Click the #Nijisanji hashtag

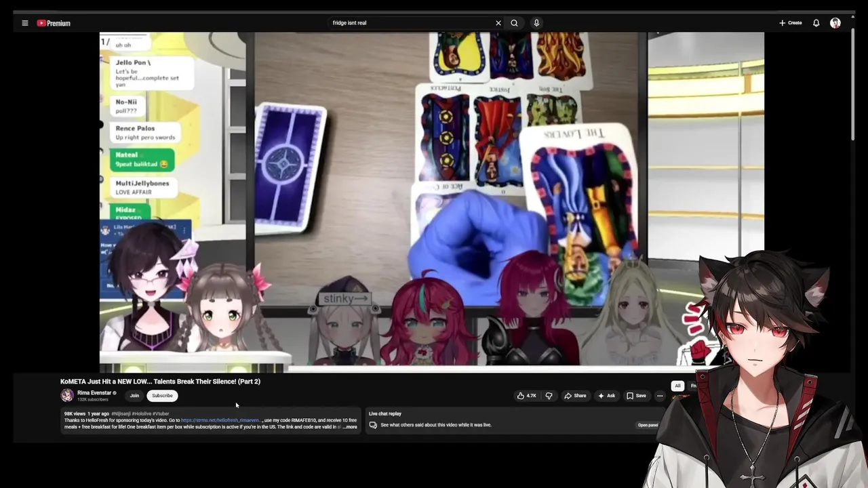[120, 413]
